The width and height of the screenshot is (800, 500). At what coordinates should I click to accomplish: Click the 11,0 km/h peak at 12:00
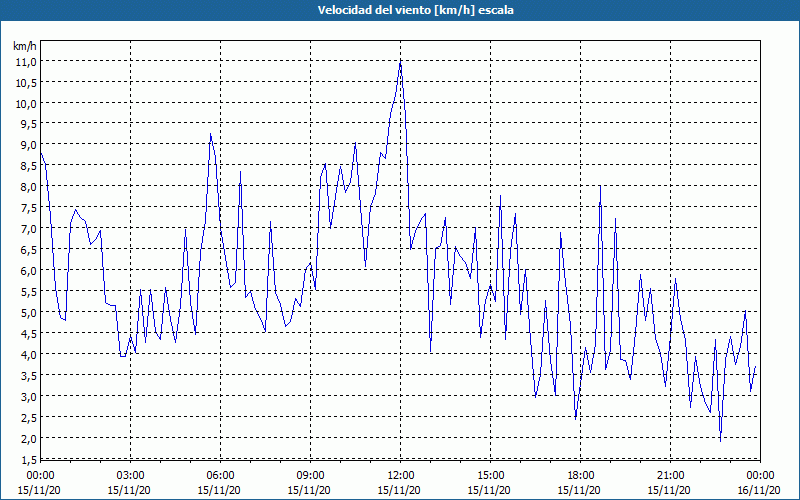pyautogui.click(x=401, y=62)
